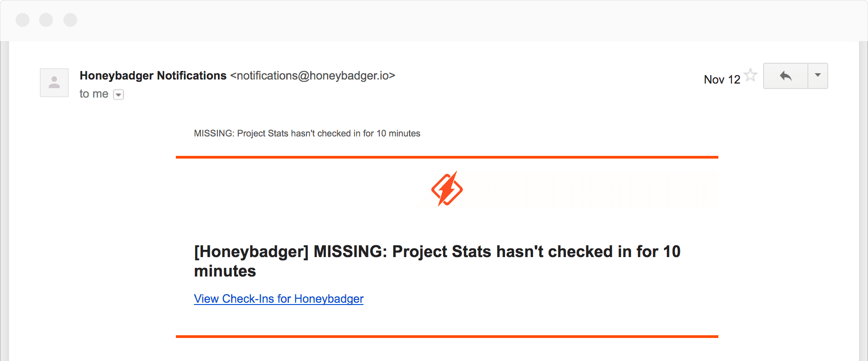
Task: Click the Nov 12 date stamp
Action: coord(722,80)
